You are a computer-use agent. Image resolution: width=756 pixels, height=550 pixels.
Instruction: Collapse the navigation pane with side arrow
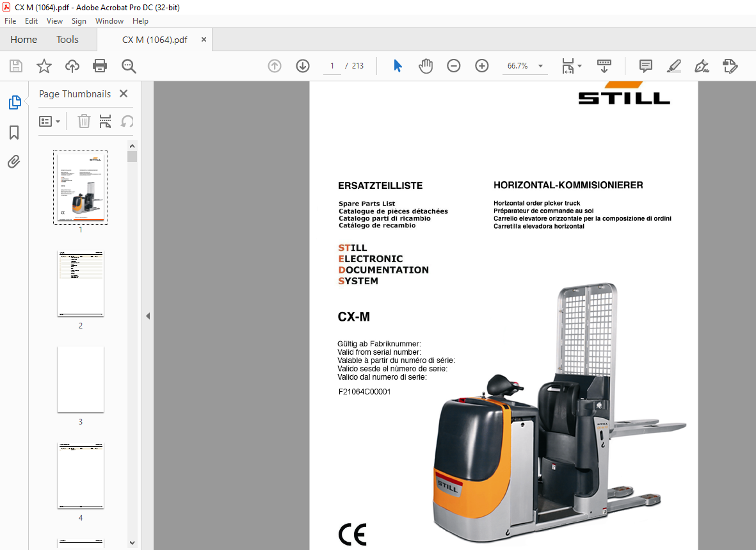click(x=148, y=316)
